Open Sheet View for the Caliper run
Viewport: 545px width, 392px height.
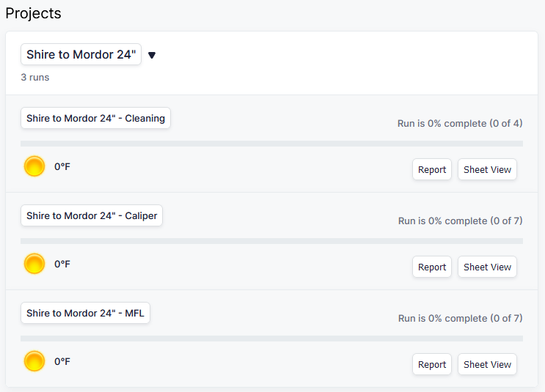[x=487, y=267]
